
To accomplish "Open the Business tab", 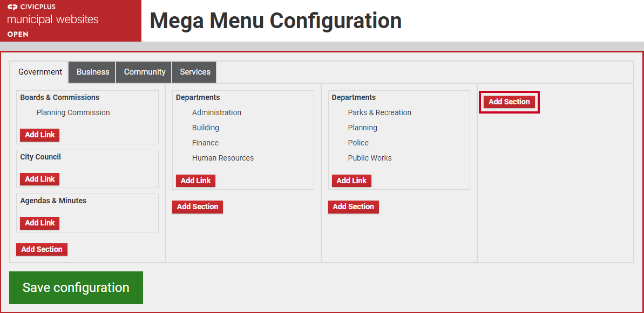I will (x=93, y=72).
